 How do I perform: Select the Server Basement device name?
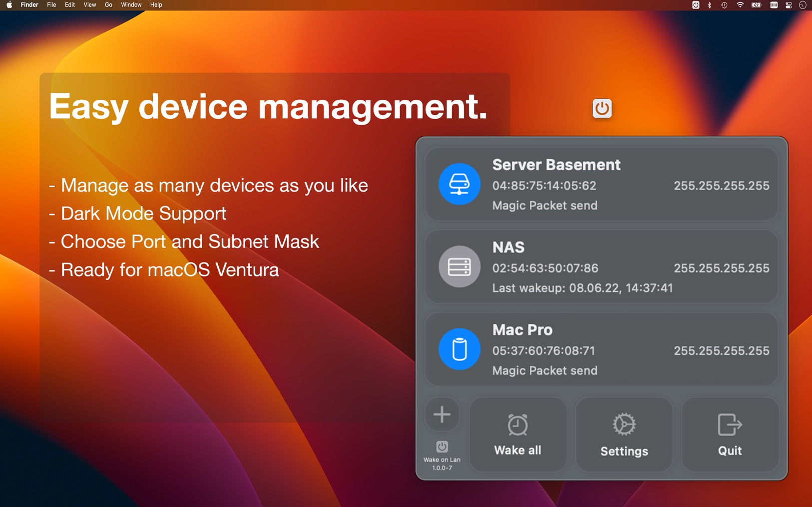pyautogui.click(x=556, y=165)
